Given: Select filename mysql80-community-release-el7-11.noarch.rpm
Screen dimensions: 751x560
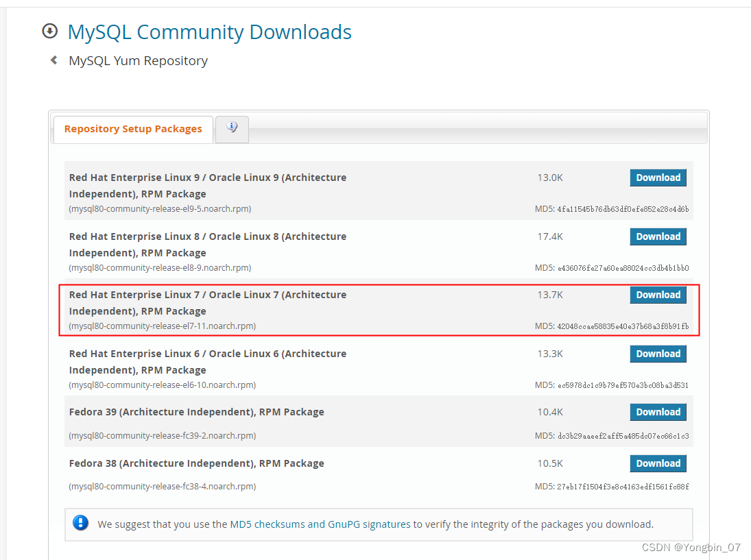Looking at the screenshot, I should [x=163, y=326].
